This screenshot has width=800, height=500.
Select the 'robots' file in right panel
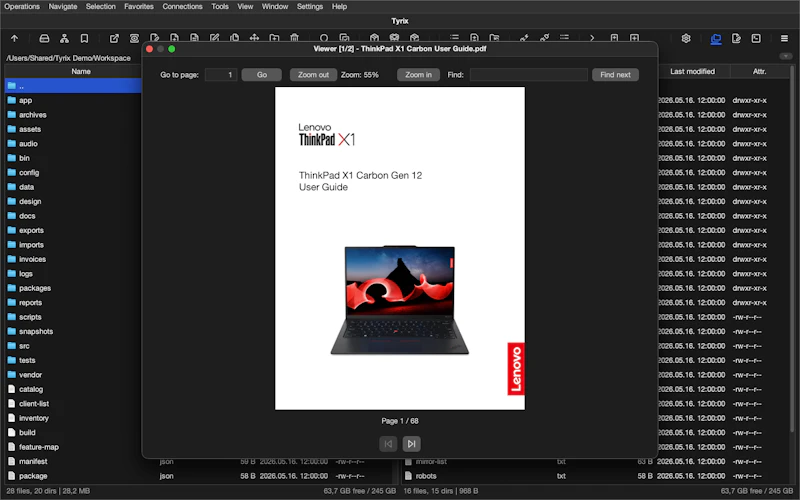426,476
